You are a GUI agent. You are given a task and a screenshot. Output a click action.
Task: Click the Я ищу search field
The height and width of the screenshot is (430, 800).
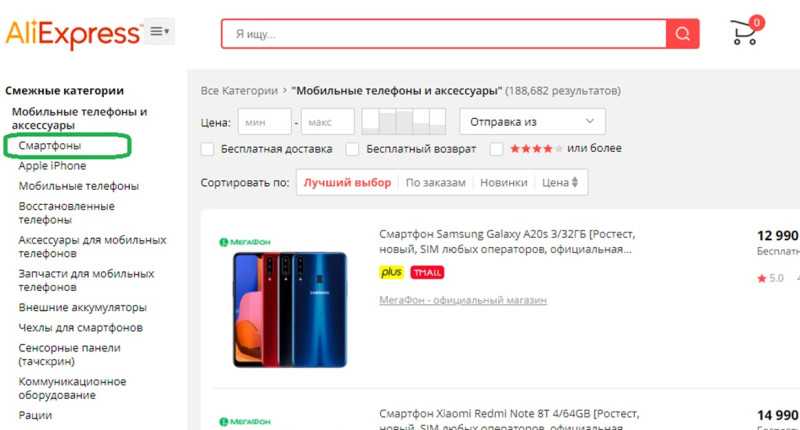[x=444, y=34]
